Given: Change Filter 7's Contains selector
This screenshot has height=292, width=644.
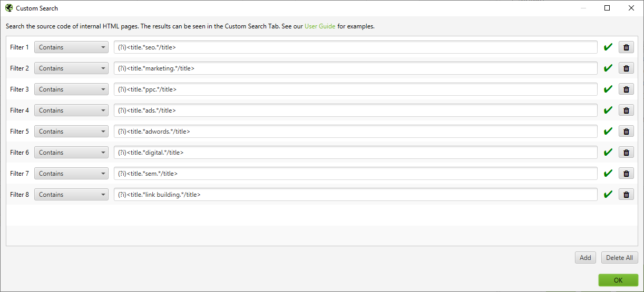Looking at the screenshot, I should click(71, 174).
